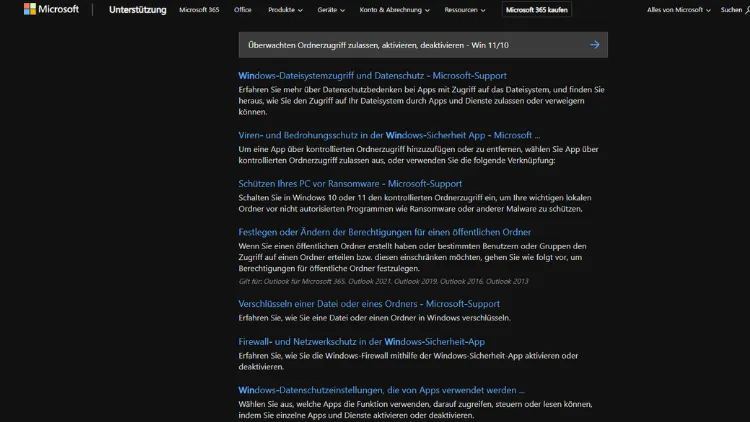The height and width of the screenshot is (422, 750).
Task: Click snippet 'Erfahren Sie mehr über Datenschutzbedenken'
Action: (x=421, y=100)
